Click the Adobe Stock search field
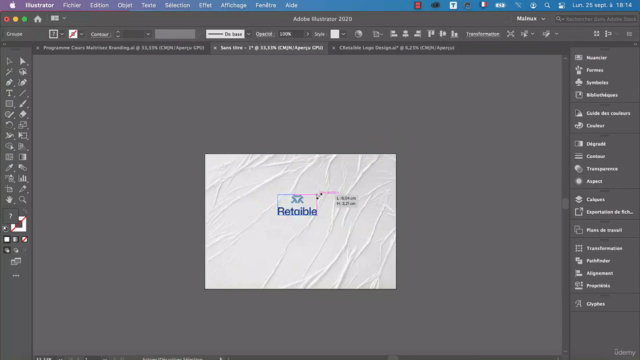The image size is (640, 360). [596, 19]
